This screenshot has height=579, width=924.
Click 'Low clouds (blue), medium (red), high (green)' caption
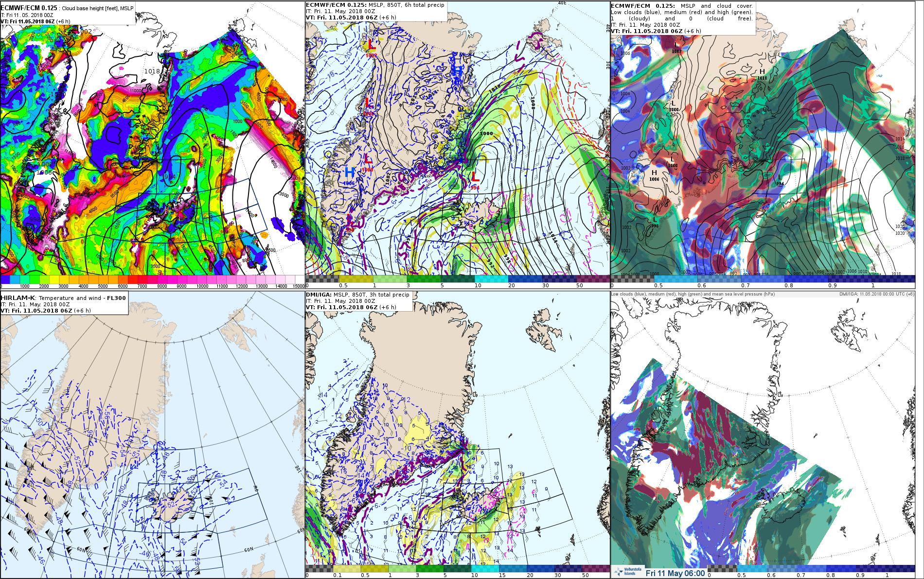660,294
